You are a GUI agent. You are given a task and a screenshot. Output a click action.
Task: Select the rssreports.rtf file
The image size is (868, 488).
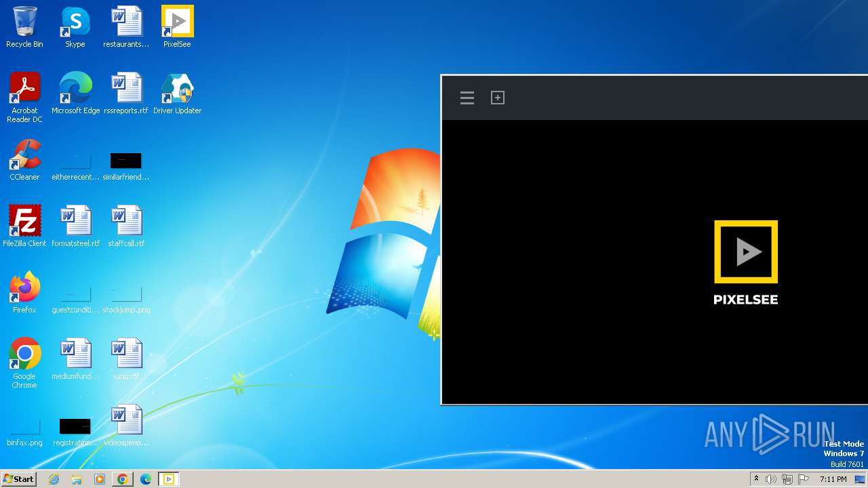[126, 94]
